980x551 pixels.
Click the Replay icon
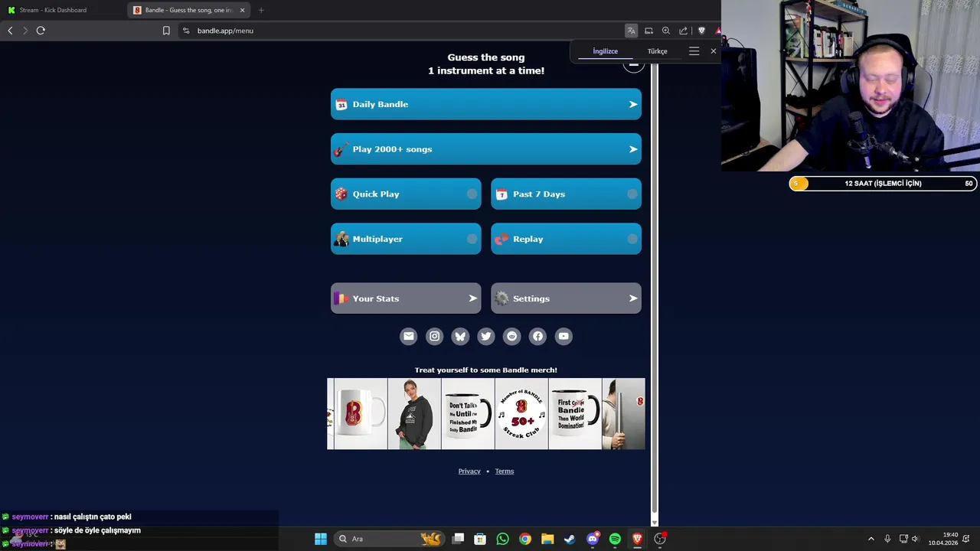pyautogui.click(x=501, y=239)
